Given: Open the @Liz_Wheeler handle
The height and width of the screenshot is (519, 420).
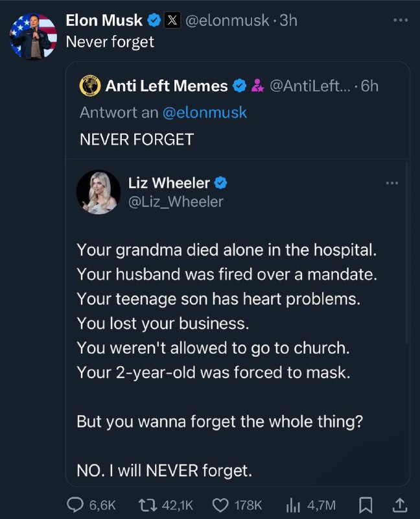Looking at the screenshot, I should [176, 202].
